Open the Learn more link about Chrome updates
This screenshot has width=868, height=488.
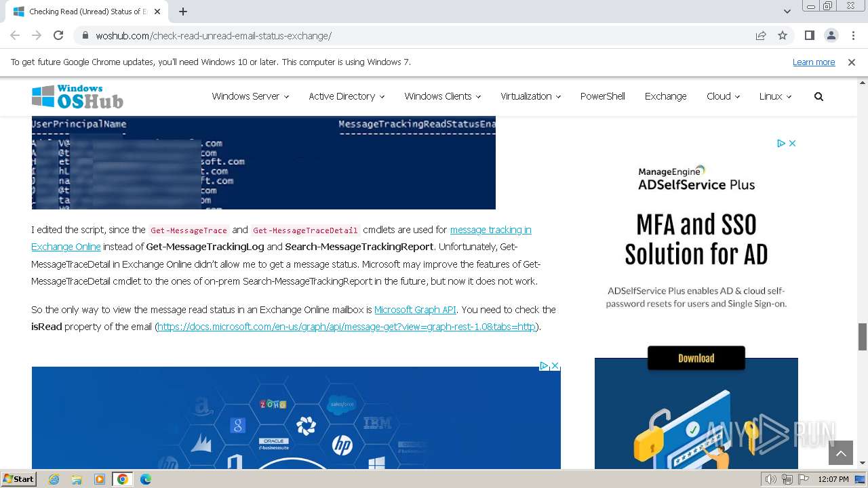[814, 62]
